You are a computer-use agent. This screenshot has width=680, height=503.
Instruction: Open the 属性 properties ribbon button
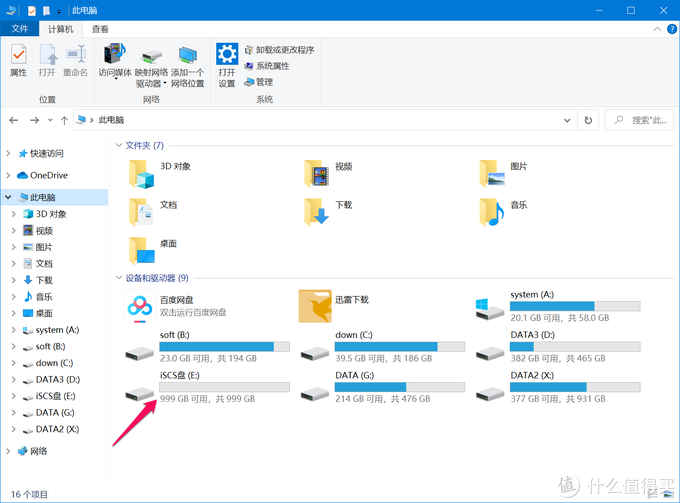point(19,61)
